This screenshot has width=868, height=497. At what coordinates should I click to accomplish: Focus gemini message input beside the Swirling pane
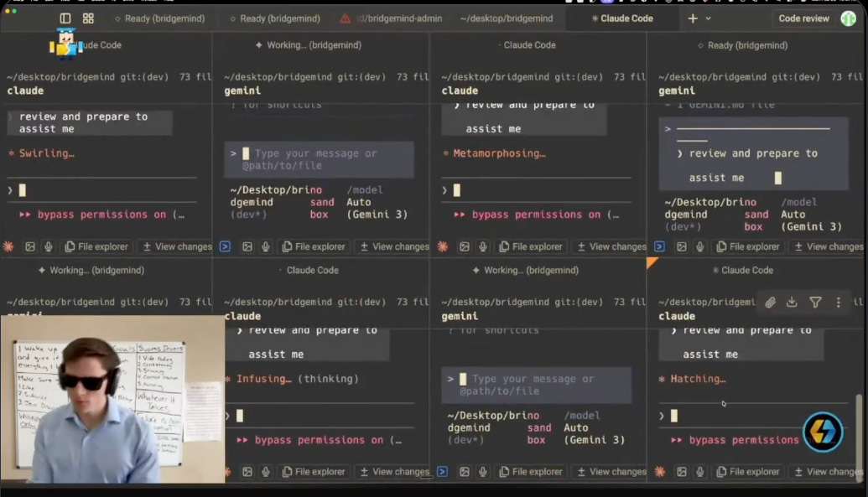pyautogui.click(x=319, y=159)
